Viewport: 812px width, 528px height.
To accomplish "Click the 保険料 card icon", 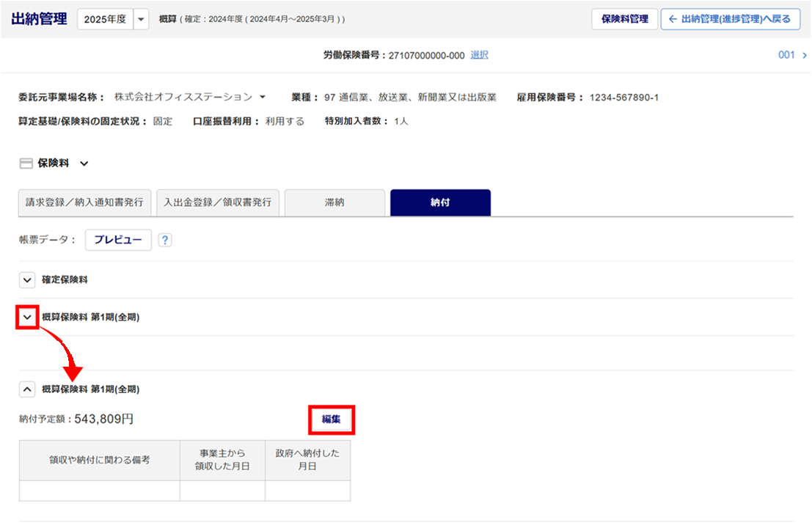I will 26,163.
